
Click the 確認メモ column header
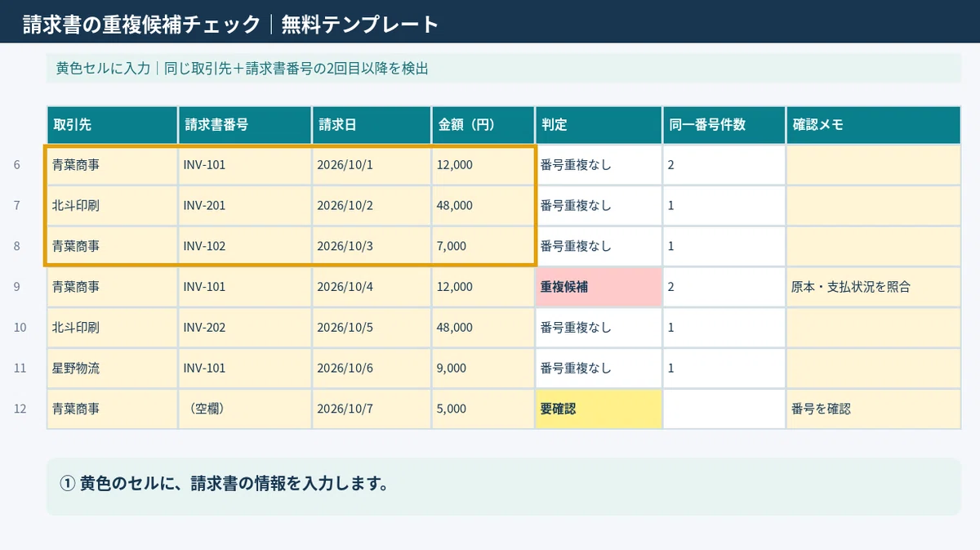pos(873,125)
